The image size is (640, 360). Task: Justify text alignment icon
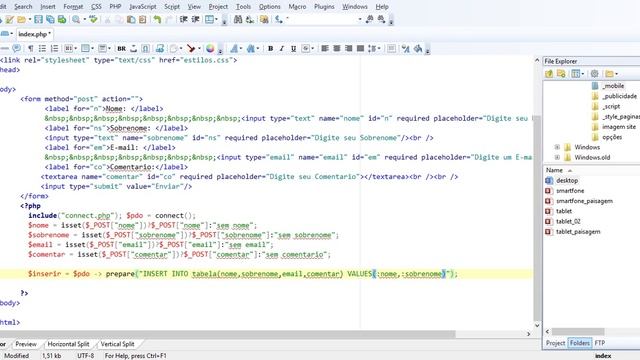[x=360, y=49]
